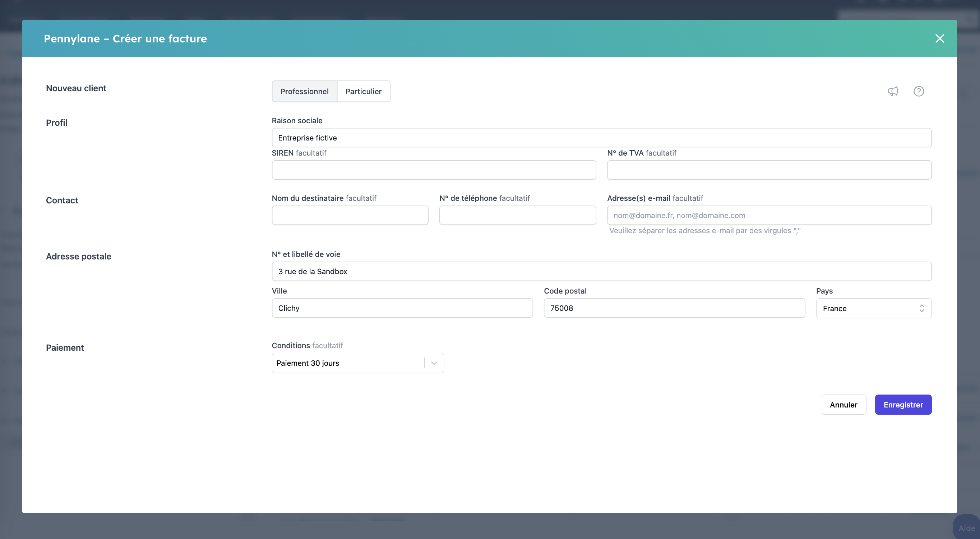Click the N° de téléphone field

tap(517, 216)
